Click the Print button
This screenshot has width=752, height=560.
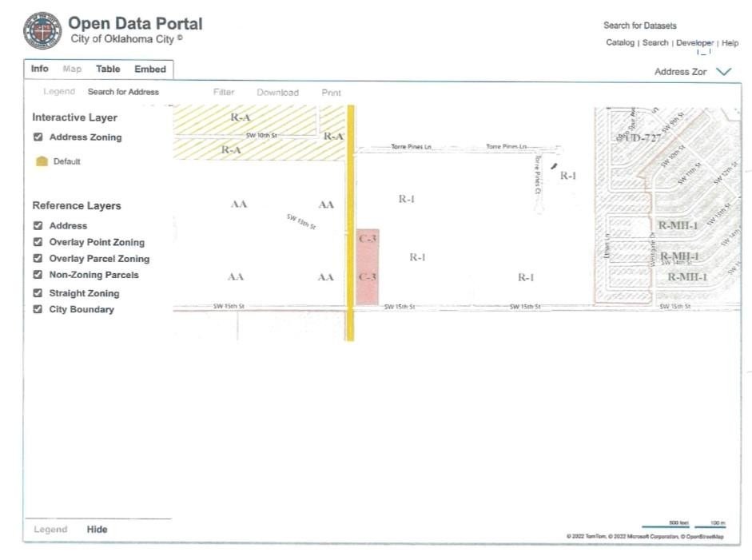coord(331,93)
